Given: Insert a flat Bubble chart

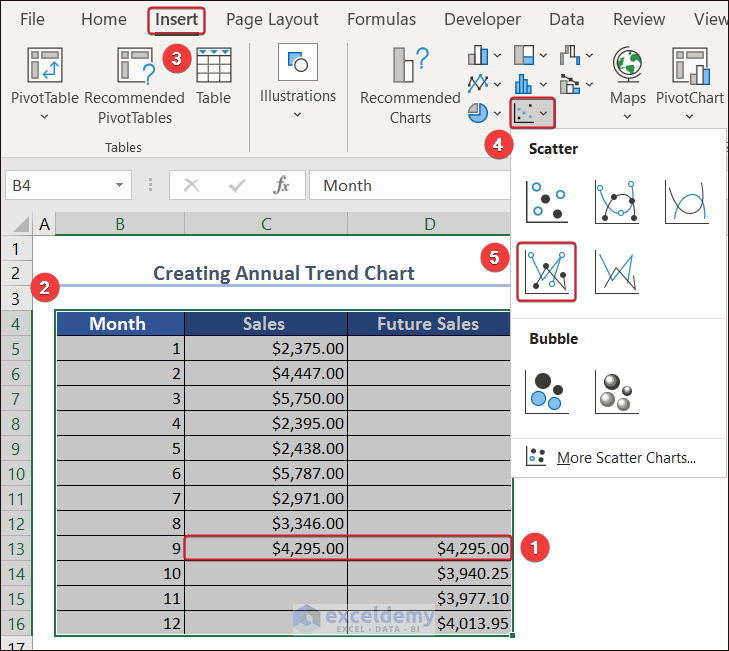Looking at the screenshot, I should point(546,391).
